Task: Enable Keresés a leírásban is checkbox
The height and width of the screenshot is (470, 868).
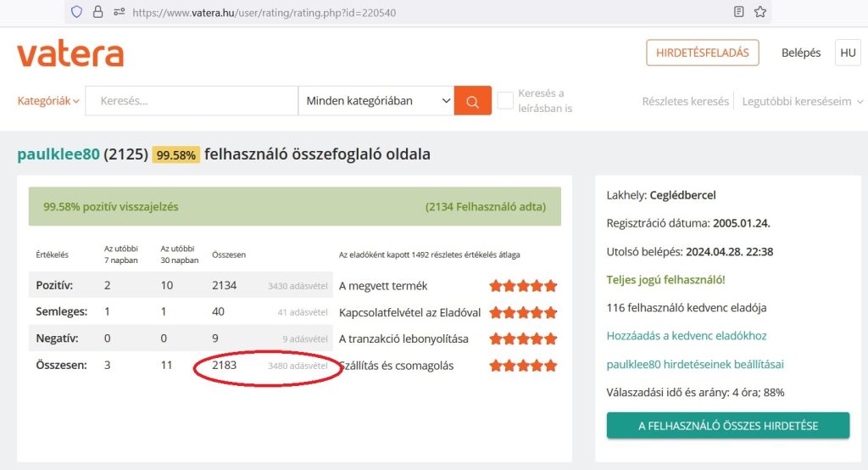Action: [x=505, y=101]
